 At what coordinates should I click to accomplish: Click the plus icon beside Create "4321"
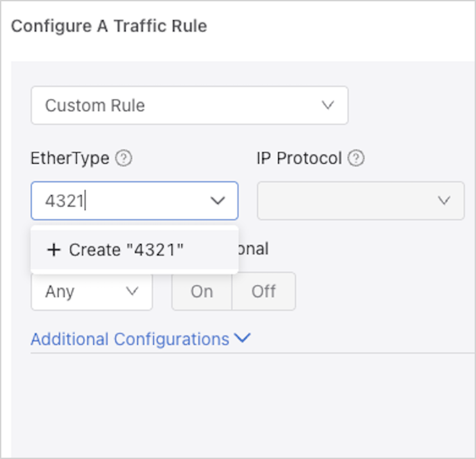[53, 250]
